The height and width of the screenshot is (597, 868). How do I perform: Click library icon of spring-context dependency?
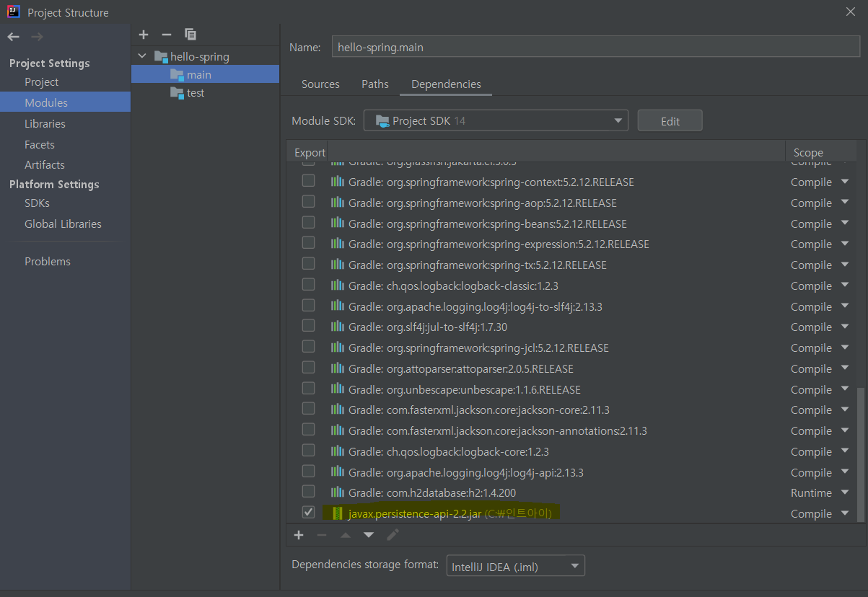pos(337,182)
